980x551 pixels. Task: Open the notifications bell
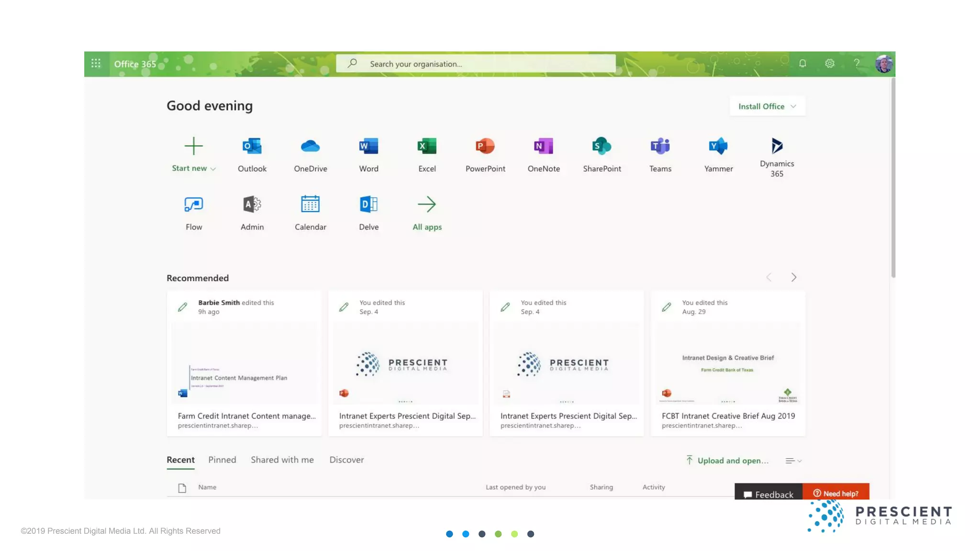(802, 64)
